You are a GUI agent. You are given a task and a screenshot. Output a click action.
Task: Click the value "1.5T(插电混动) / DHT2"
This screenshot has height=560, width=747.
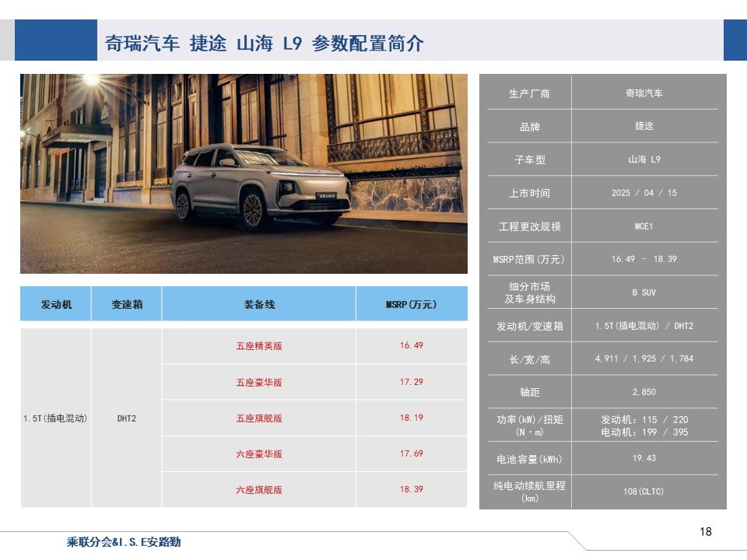point(644,326)
